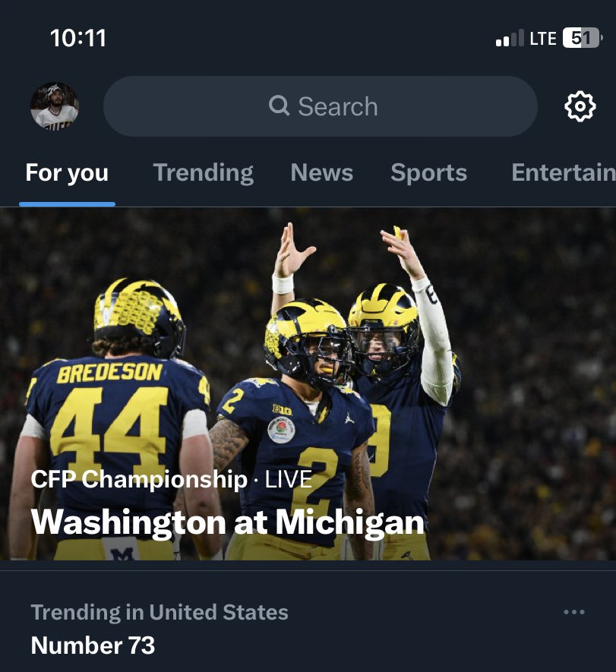Open the Washington at Michigan headline

[227, 522]
